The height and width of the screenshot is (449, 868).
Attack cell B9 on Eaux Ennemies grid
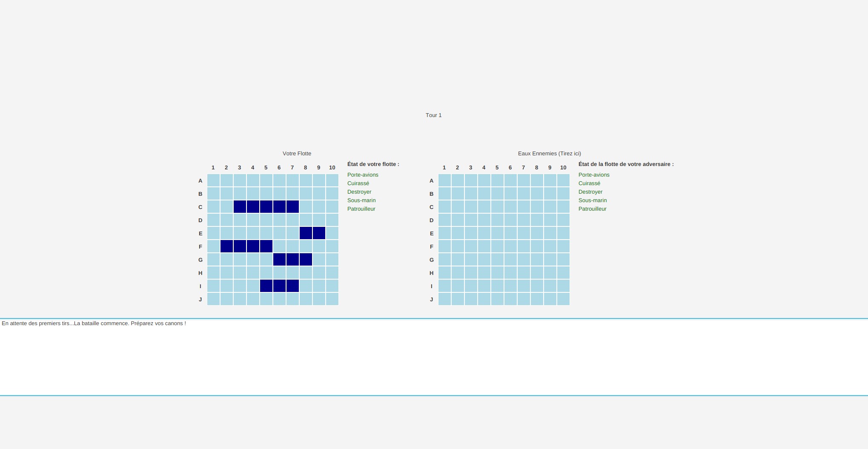click(550, 194)
